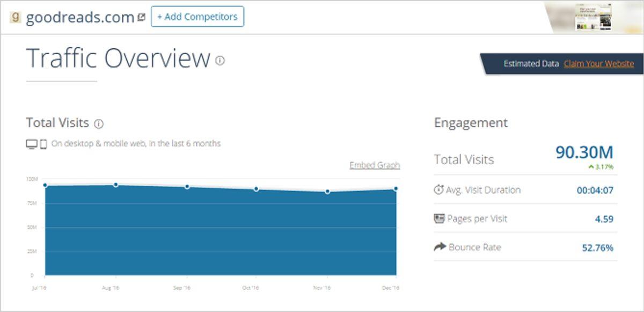
Task: Select the Nov '16 data point
Action: tap(327, 191)
